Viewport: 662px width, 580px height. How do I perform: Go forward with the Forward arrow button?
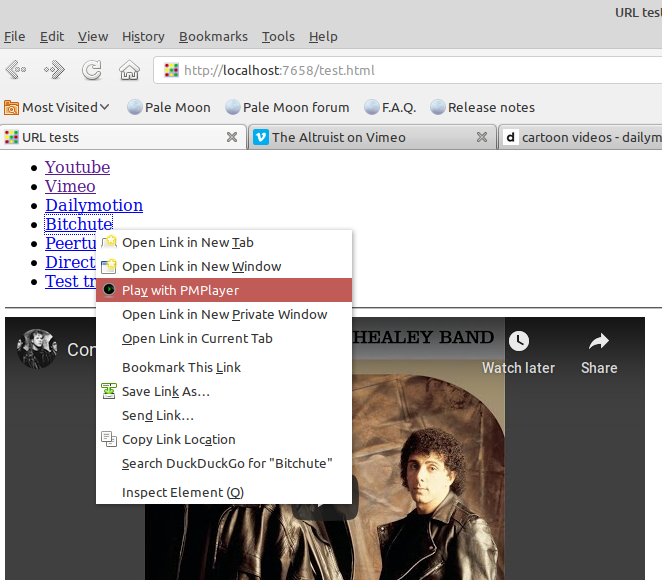coord(54,70)
